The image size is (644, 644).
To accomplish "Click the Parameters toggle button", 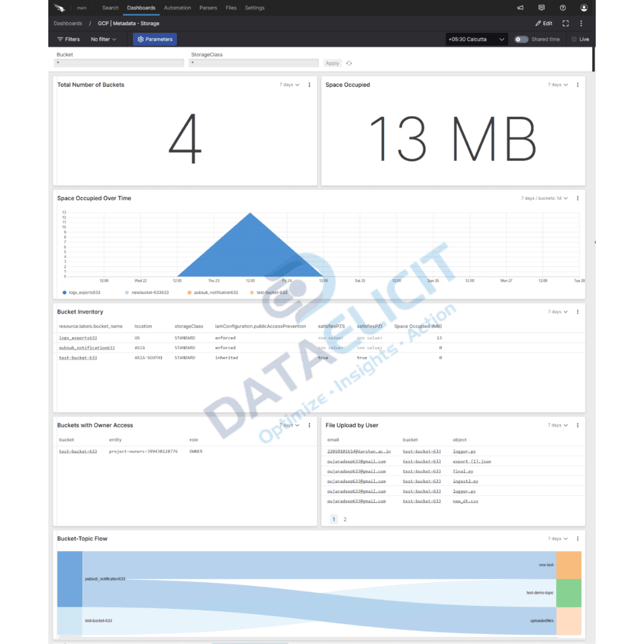I will point(155,39).
